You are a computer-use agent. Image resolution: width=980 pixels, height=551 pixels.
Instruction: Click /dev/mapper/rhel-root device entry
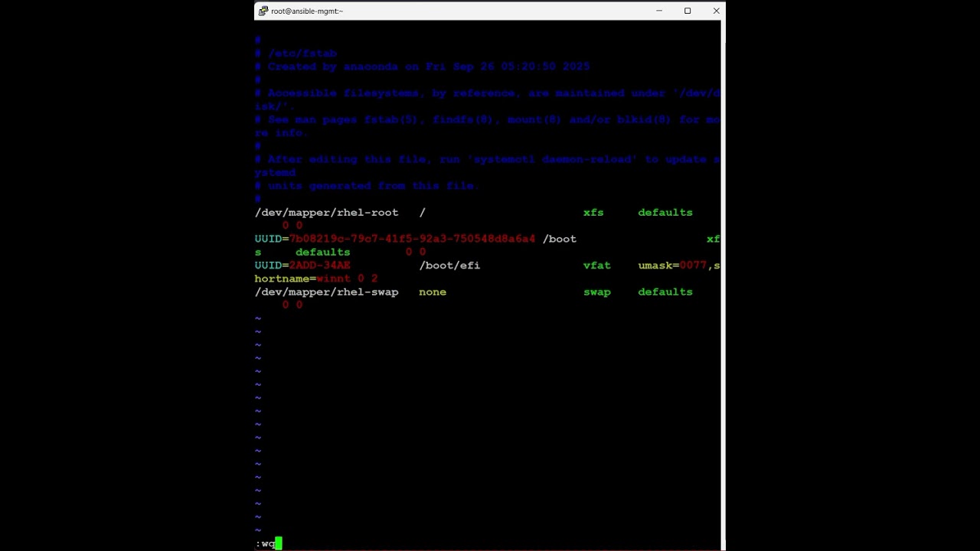326,213
